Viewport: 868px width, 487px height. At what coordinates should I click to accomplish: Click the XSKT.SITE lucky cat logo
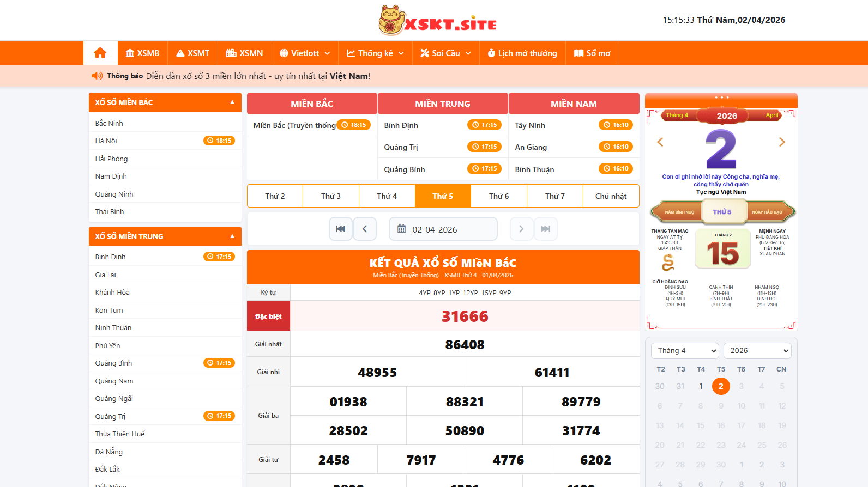437,20
